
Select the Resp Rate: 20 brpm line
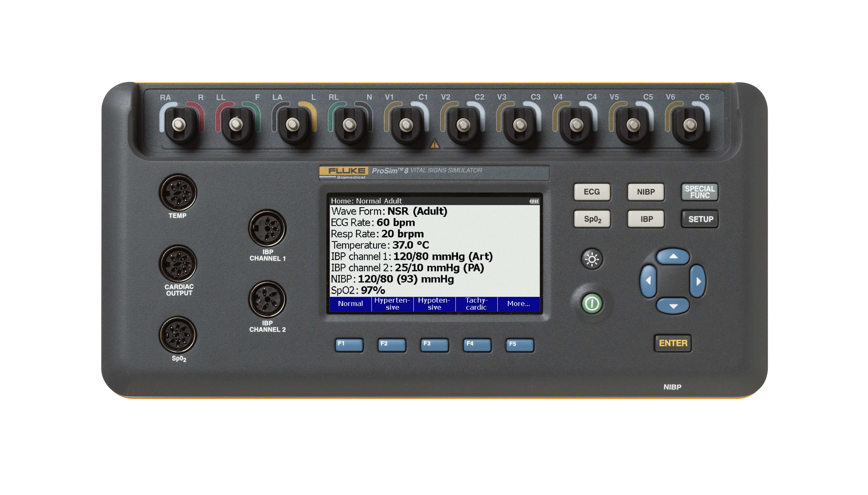tap(377, 234)
